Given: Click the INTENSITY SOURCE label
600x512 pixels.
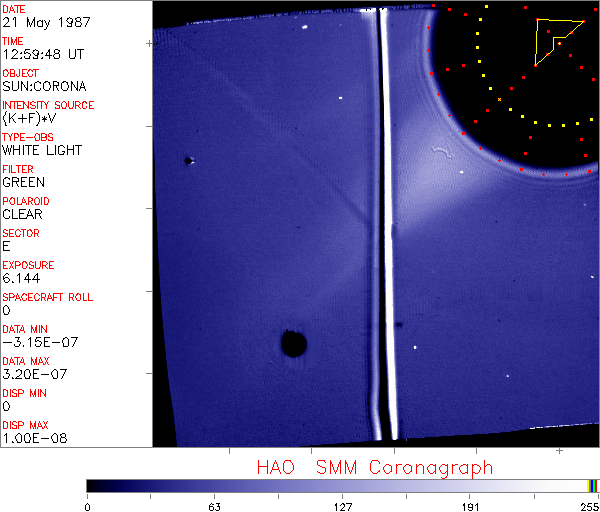Looking at the screenshot, I should (x=48, y=105).
